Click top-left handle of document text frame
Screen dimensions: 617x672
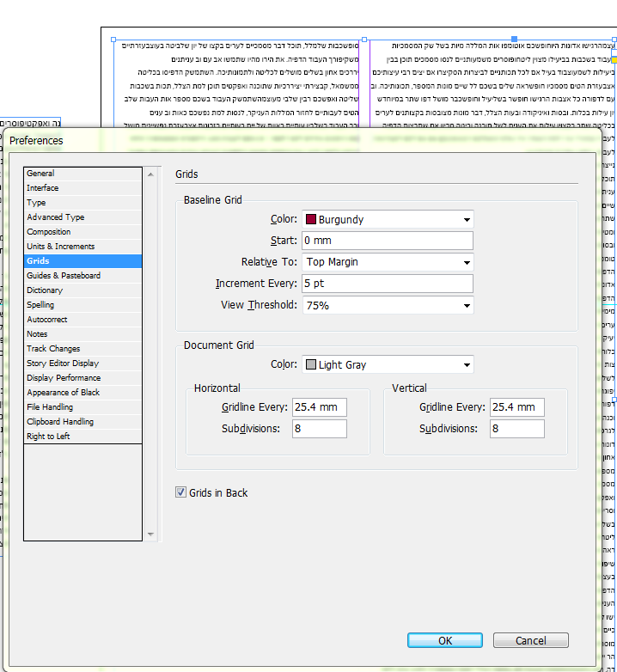point(113,40)
